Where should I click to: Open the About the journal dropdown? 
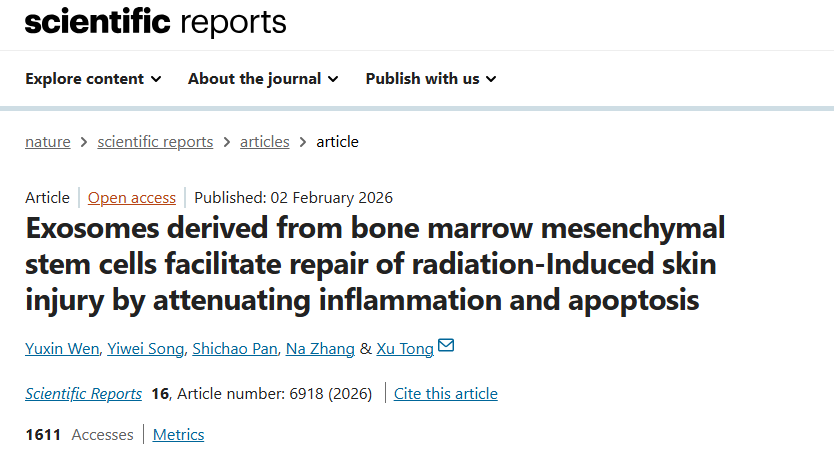coord(263,78)
